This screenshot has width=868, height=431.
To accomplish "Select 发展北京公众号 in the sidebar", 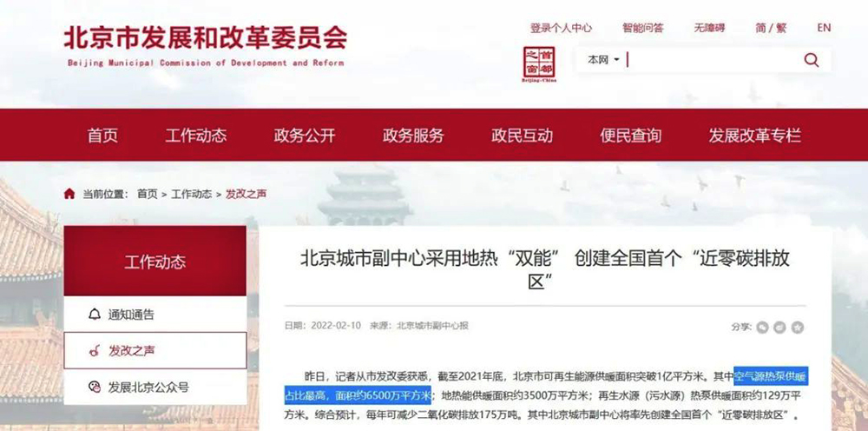I will pyautogui.click(x=155, y=387).
